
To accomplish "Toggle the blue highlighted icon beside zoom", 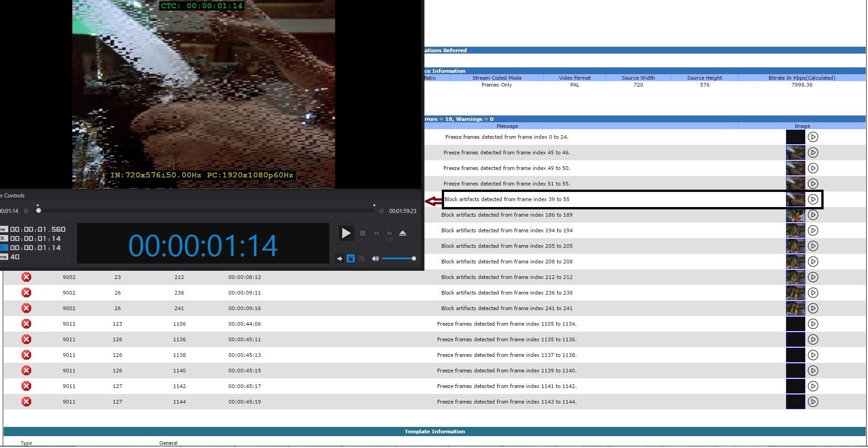I will tap(351, 259).
